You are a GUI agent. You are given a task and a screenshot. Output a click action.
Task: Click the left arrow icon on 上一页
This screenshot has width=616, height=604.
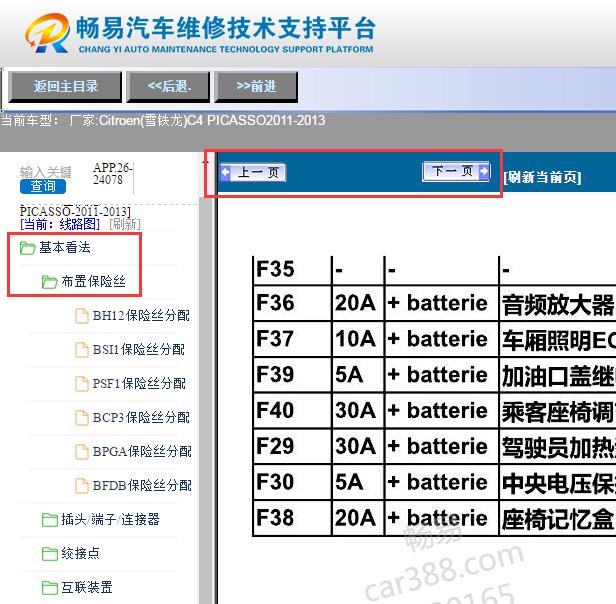coord(226,173)
